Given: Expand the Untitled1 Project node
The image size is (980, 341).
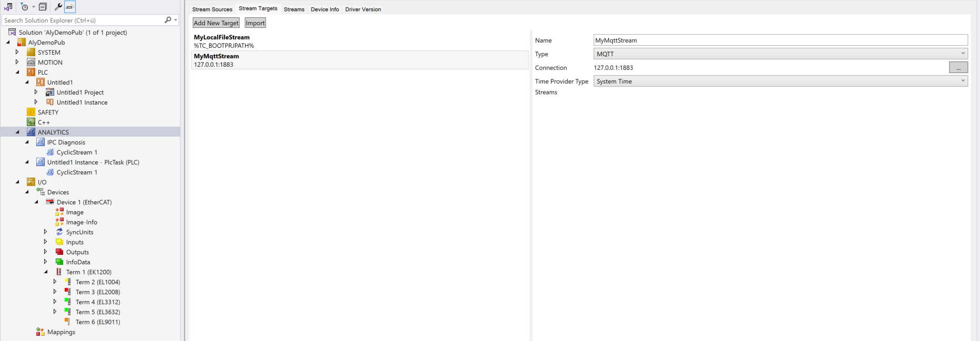Looking at the screenshot, I should 36,92.
